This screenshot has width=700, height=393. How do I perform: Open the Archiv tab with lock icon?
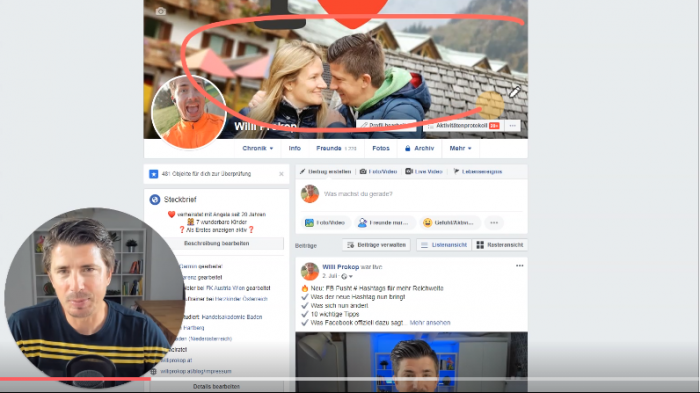coord(420,148)
